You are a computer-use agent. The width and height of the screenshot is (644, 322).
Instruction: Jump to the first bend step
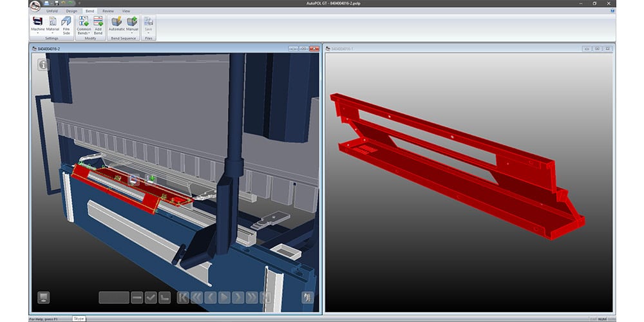[183, 298]
